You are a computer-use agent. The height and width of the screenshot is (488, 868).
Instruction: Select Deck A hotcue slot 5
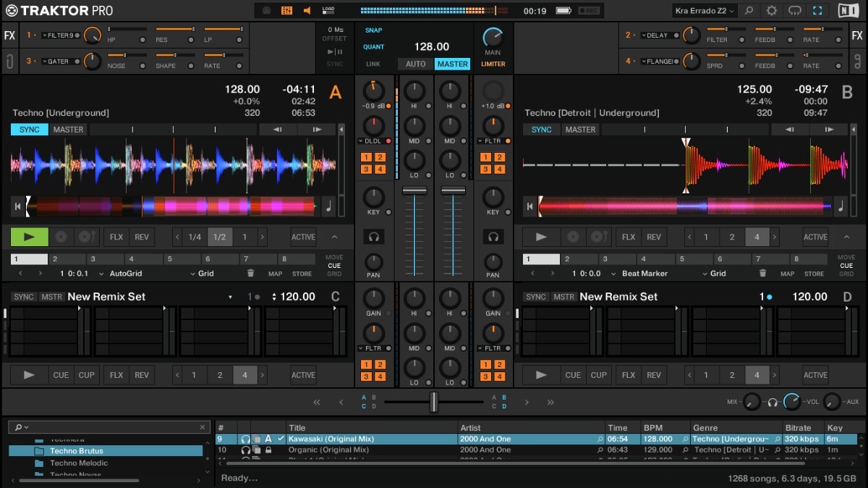coord(182,259)
